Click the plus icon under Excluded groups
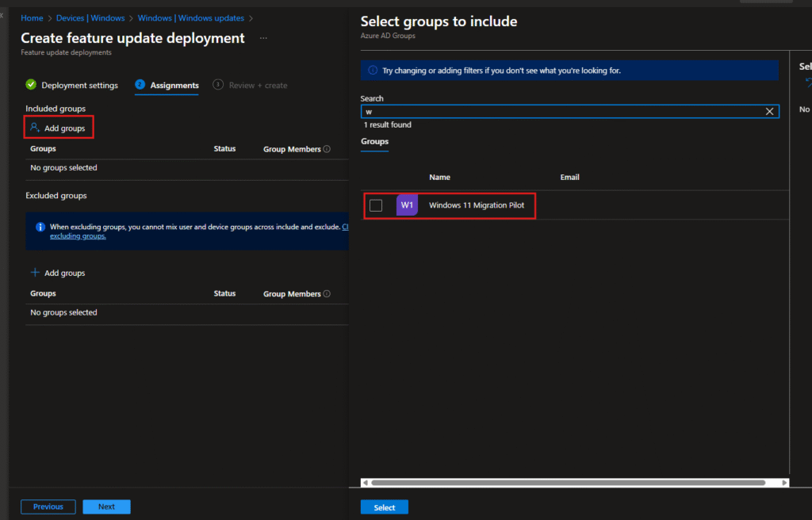Viewport: 812px width, 520px height. coord(35,273)
